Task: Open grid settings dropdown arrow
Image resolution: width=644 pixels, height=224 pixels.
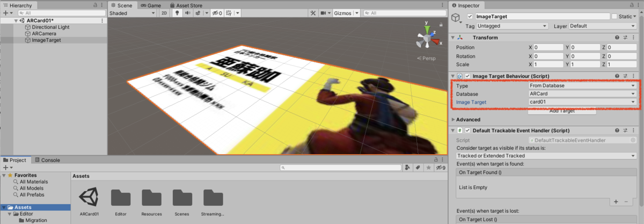Action: 238,13
